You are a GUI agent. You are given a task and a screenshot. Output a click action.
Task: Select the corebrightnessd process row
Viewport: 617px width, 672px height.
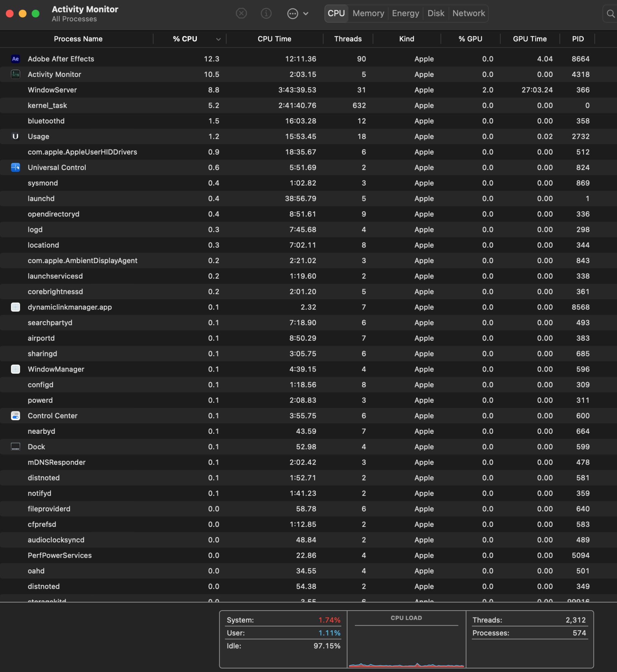point(308,292)
